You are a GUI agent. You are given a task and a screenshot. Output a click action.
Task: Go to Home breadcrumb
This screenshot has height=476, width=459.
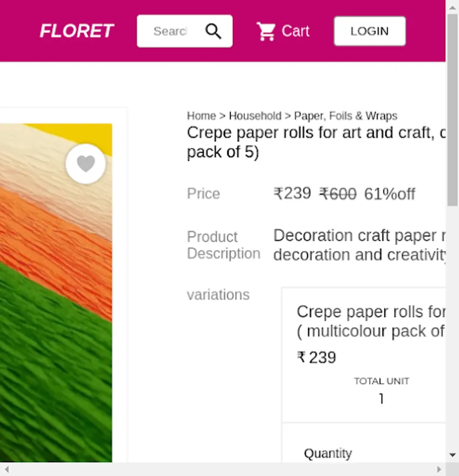pos(201,116)
